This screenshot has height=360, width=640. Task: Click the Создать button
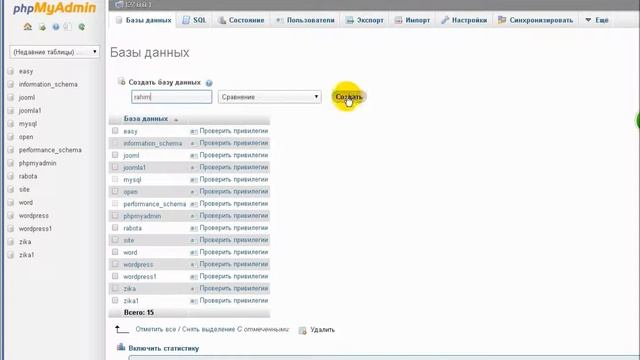point(349,97)
